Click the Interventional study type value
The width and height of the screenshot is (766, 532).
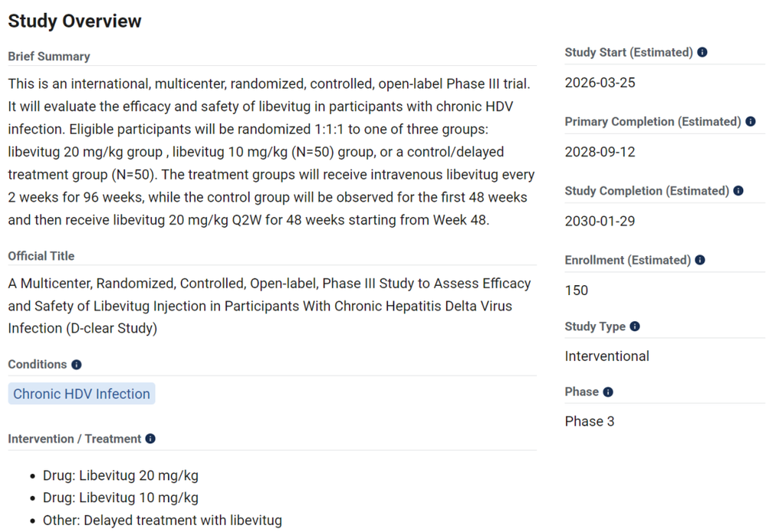click(607, 356)
